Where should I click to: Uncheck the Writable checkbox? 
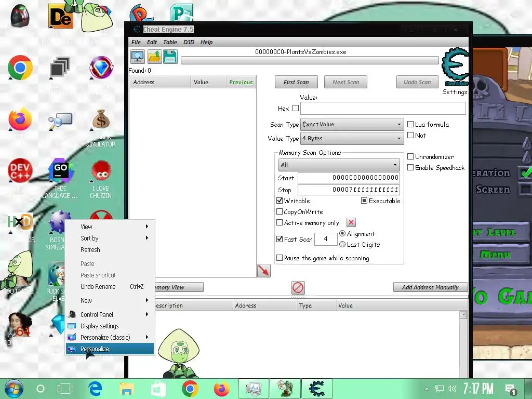click(x=280, y=201)
